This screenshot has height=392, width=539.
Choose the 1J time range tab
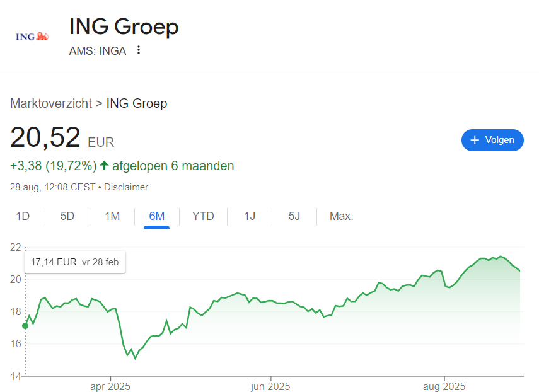tap(250, 216)
